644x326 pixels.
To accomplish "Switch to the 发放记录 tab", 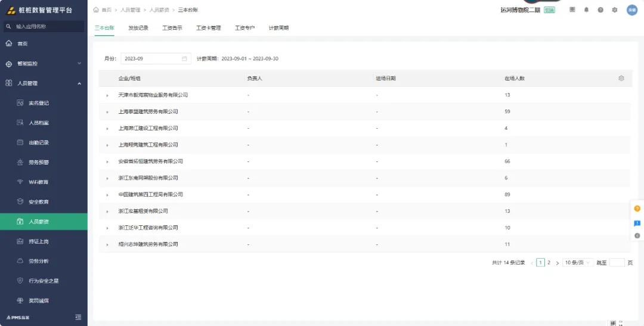I will click(138, 28).
